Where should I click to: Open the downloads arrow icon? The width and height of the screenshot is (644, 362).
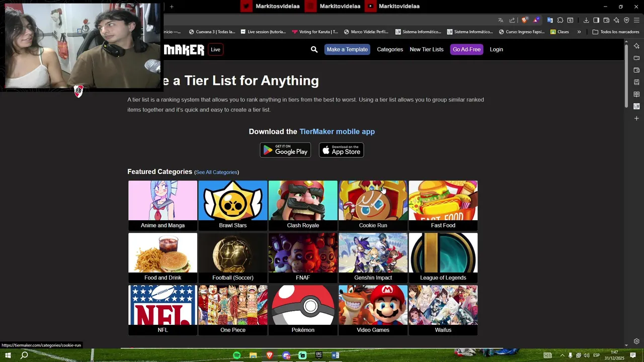pos(586,20)
